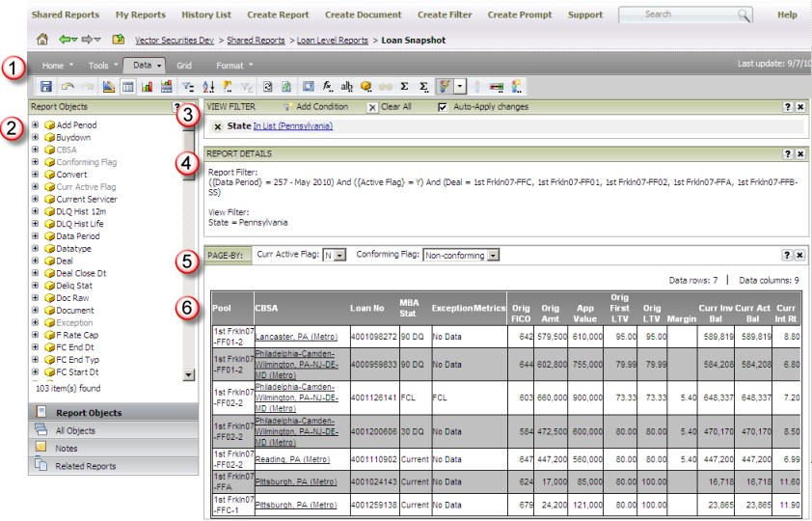Click the Save report icon in toolbar
The width and height of the screenshot is (812, 521).
tap(46, 87)
